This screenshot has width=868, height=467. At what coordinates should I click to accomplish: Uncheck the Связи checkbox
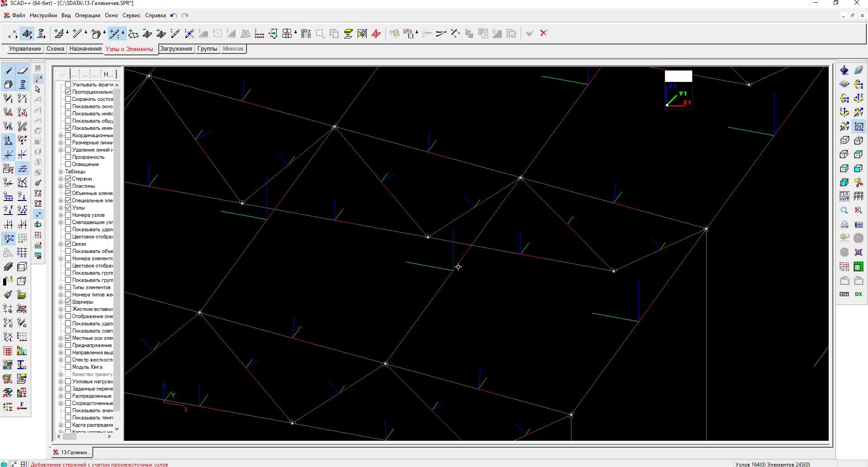[68, 244]
